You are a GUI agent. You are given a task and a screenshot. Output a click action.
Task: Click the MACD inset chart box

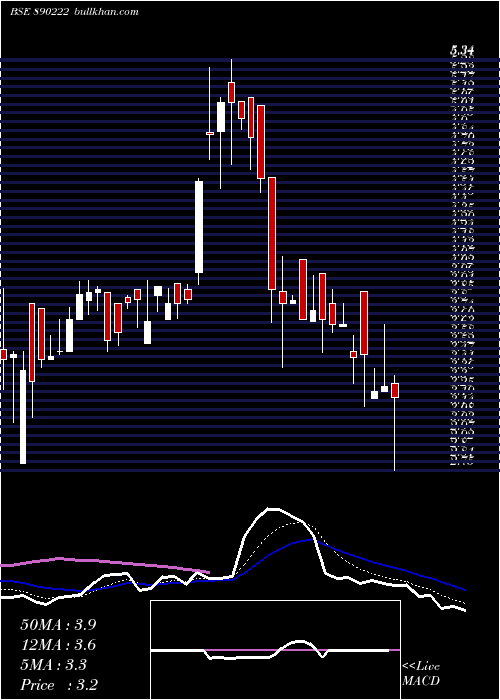[275, 650]
